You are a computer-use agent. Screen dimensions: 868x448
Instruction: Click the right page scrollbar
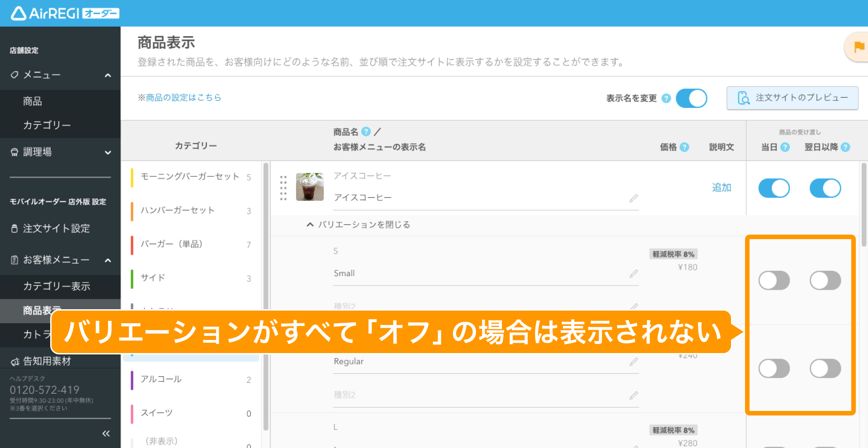point(864,204)
